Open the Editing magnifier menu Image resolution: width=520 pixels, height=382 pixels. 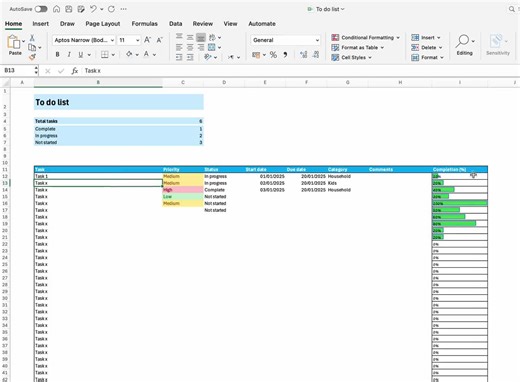465,45
